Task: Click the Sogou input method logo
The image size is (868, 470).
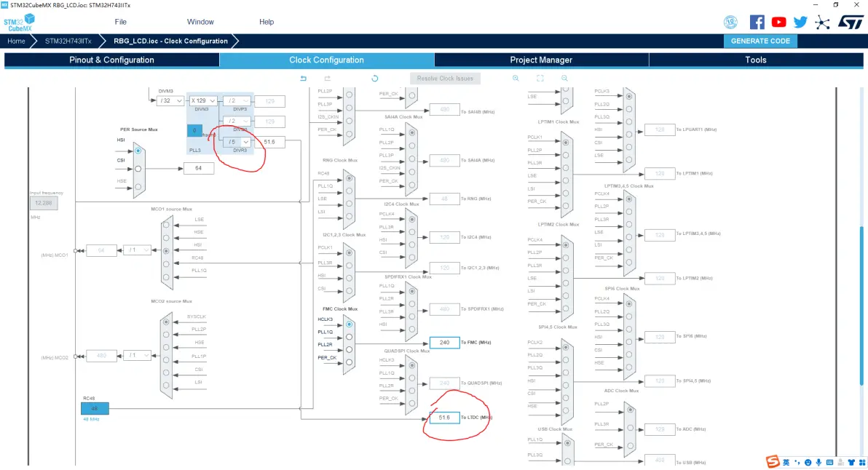Action: [773, 462]
